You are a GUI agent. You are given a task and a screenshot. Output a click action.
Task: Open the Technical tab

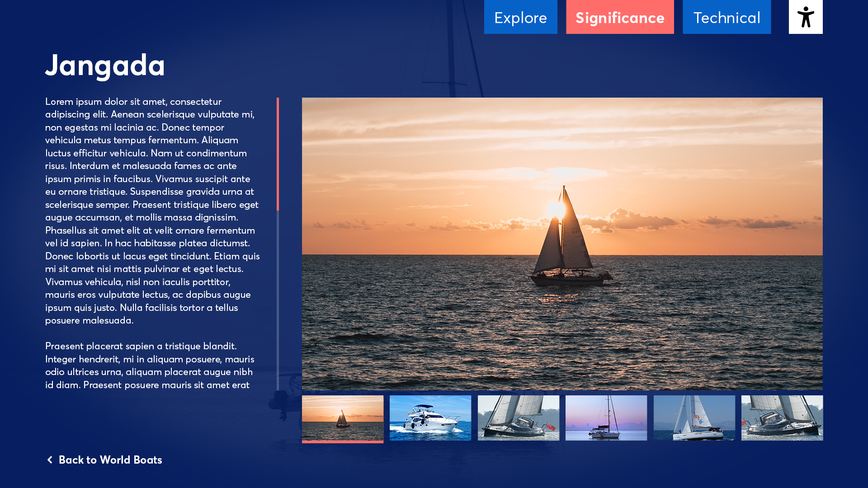coord(726,17)
